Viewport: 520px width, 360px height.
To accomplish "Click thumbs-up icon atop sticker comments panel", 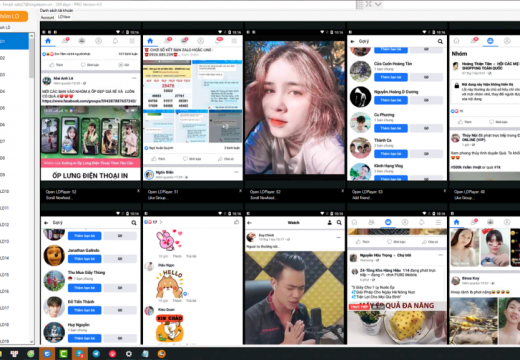I will point(237,222).
